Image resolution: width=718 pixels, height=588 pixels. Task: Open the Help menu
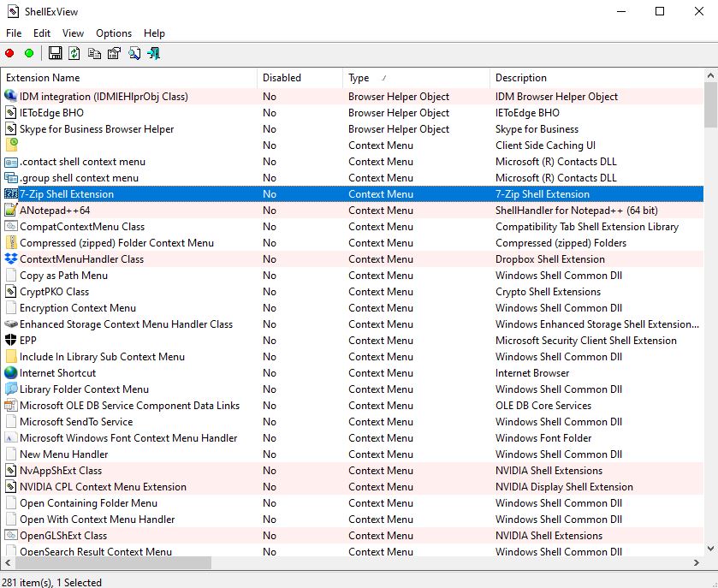[154, 33]
